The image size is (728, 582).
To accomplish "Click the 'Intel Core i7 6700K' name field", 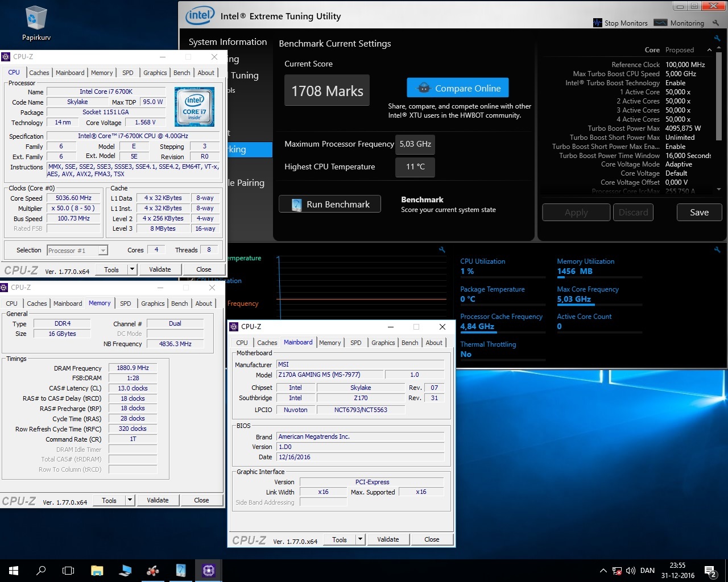I will [x=106, y=92].
